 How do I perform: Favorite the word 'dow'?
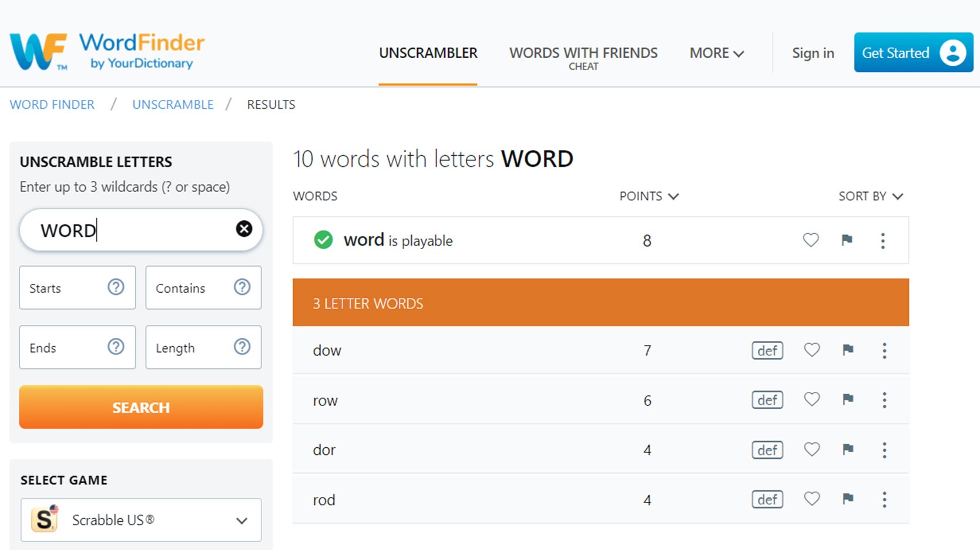[x=812, y=350]
